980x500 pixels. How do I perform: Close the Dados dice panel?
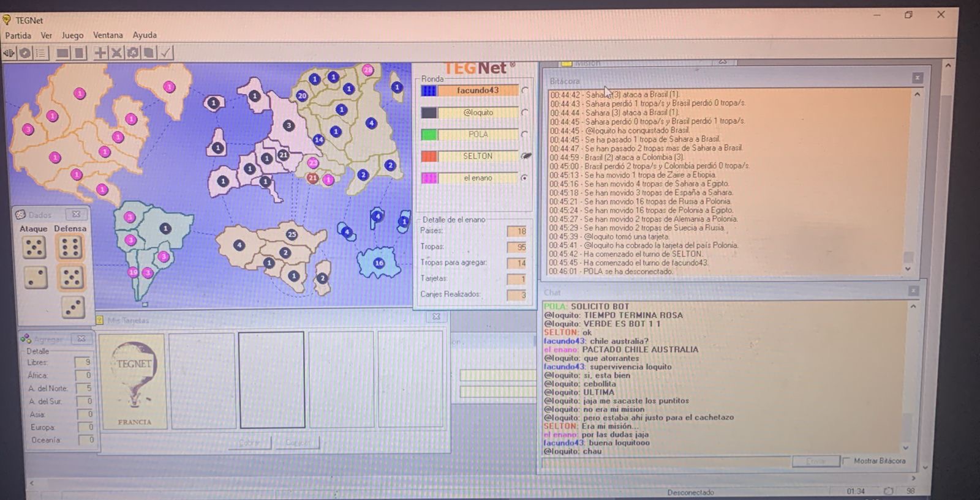76,214
